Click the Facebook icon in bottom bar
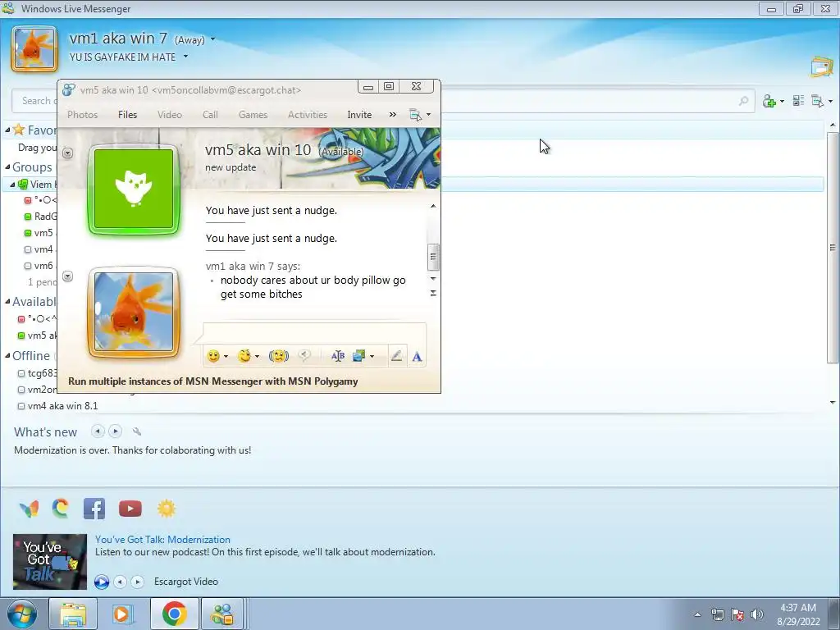840x630 pixels. click(x=94, y=509)
